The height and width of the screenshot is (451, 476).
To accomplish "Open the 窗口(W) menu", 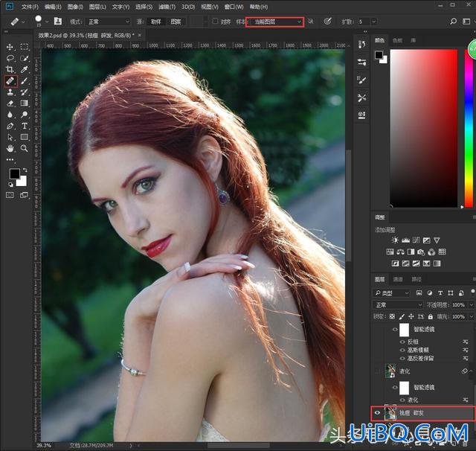I will point(234,7).
